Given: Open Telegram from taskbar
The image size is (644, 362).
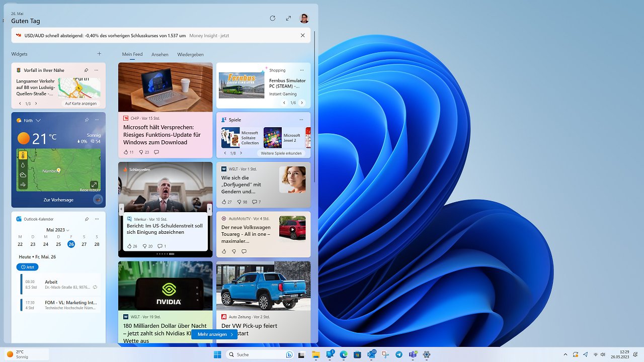Looking at the screenshot, I should 399,354.
